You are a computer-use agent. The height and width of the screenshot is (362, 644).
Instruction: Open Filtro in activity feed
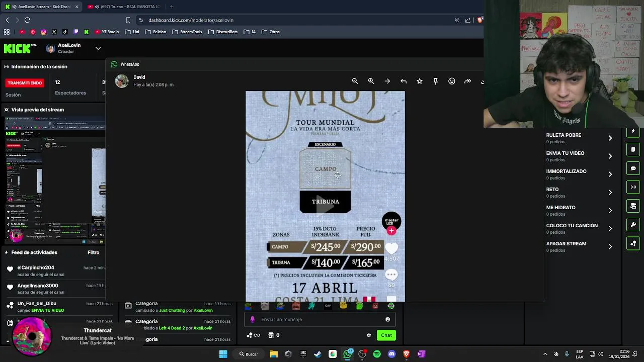94,252
